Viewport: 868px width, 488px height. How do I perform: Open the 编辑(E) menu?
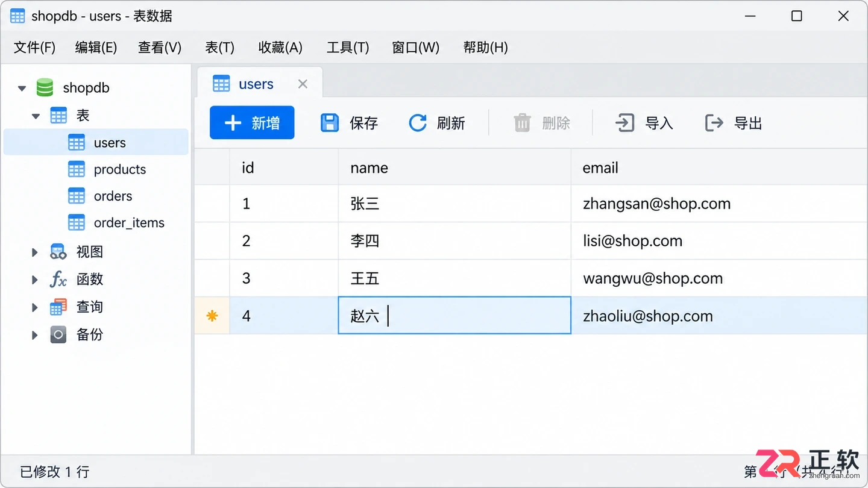pos(96,47)
